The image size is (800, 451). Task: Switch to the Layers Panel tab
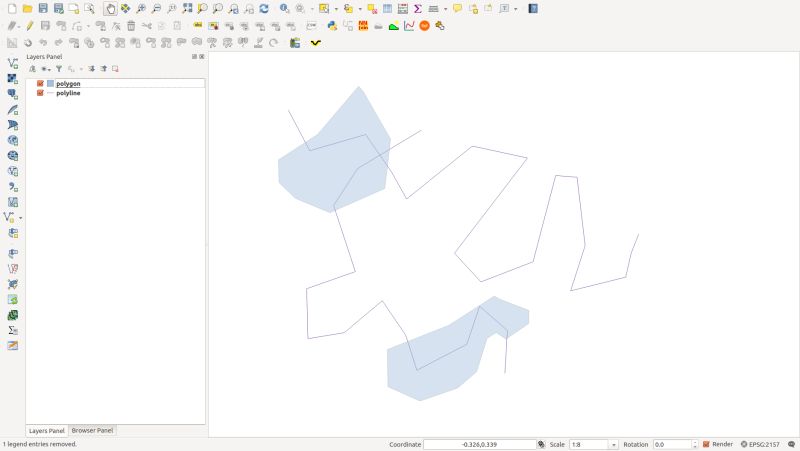[46, 431]
